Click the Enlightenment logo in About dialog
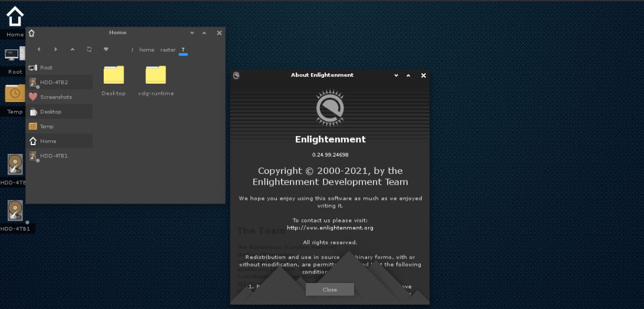644x309 pixels. (x=330, y=108)
